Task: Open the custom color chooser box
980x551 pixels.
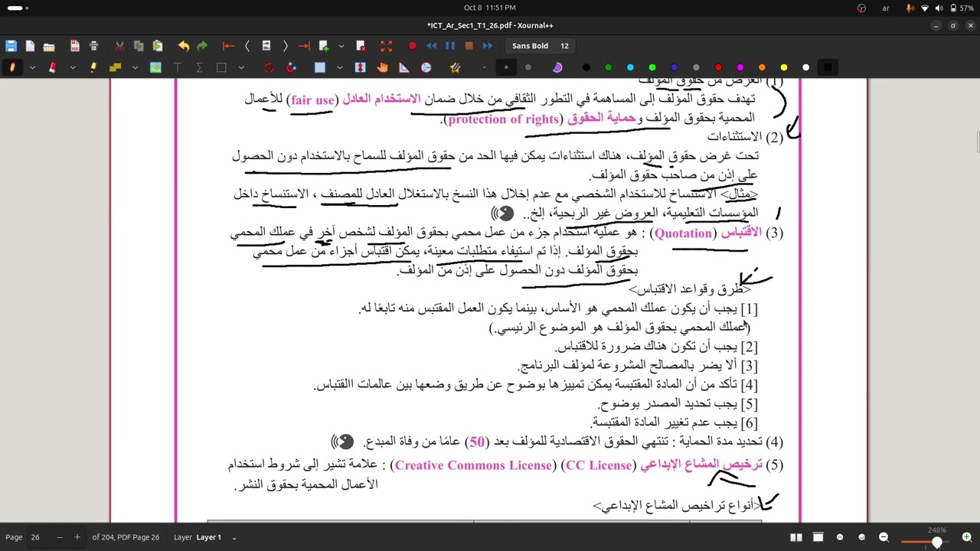Action: pos(827,67)
